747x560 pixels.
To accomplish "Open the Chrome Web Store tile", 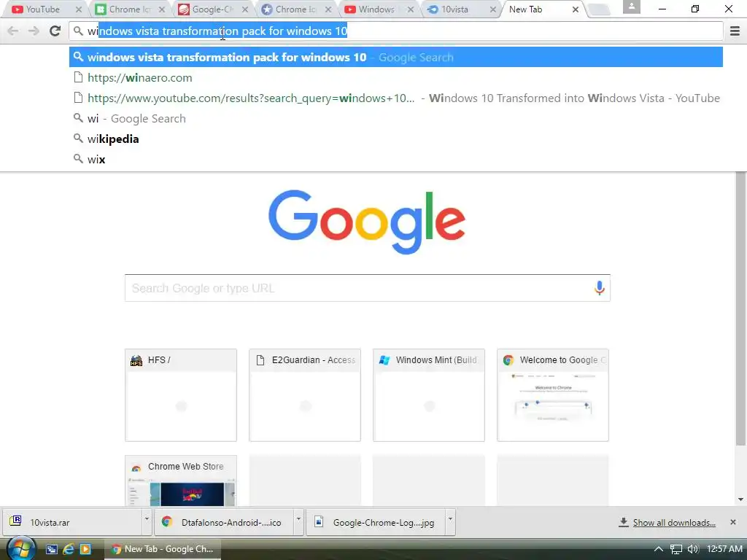I will (181, 481).
